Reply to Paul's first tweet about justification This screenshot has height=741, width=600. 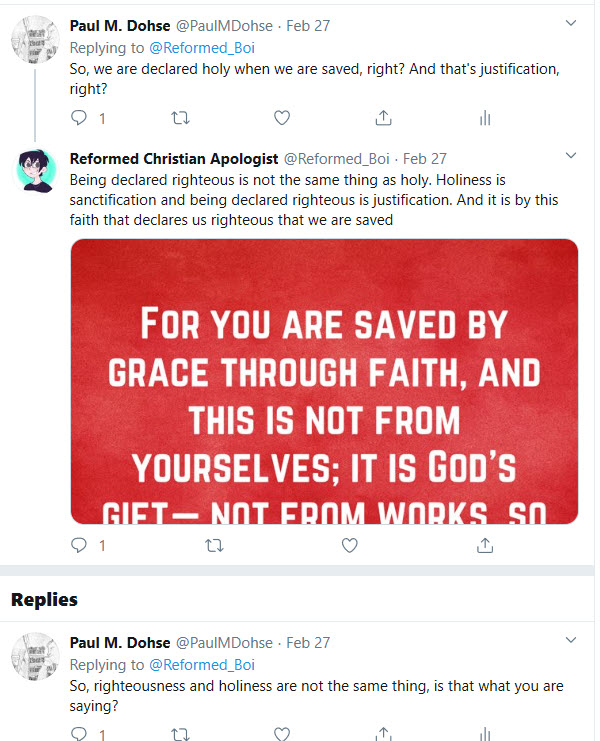tap(80, 118)
